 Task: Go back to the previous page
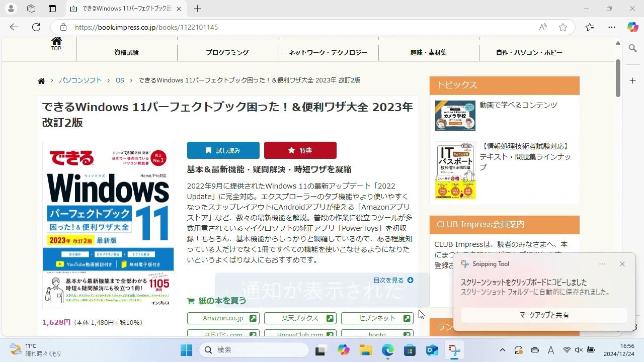pyautogui.click(x=14, y=27)
